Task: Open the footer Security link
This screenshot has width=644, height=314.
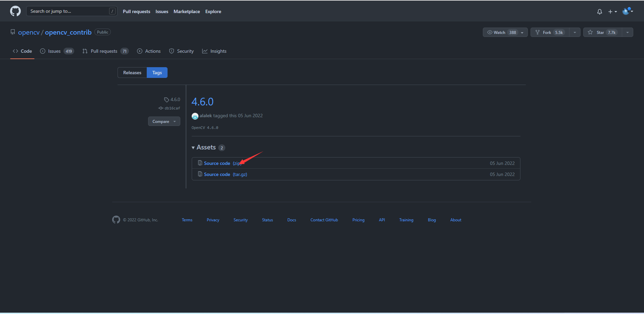Action: (241, 220)
